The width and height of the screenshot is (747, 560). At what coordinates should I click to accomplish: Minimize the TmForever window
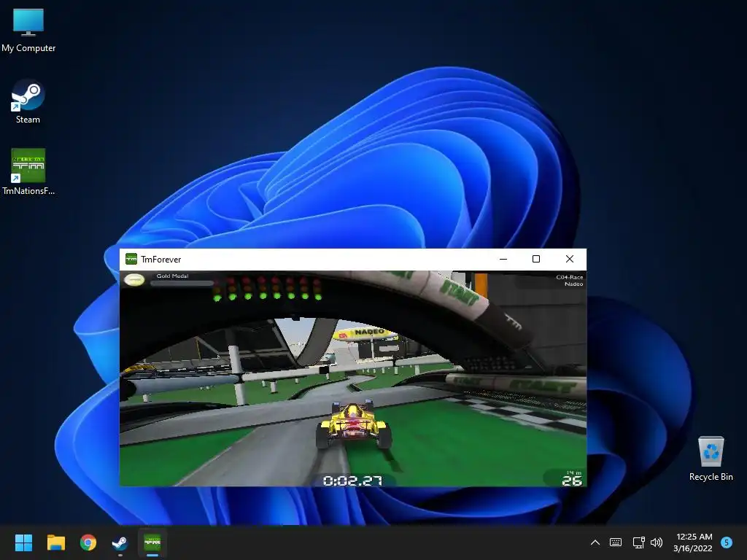503,259
